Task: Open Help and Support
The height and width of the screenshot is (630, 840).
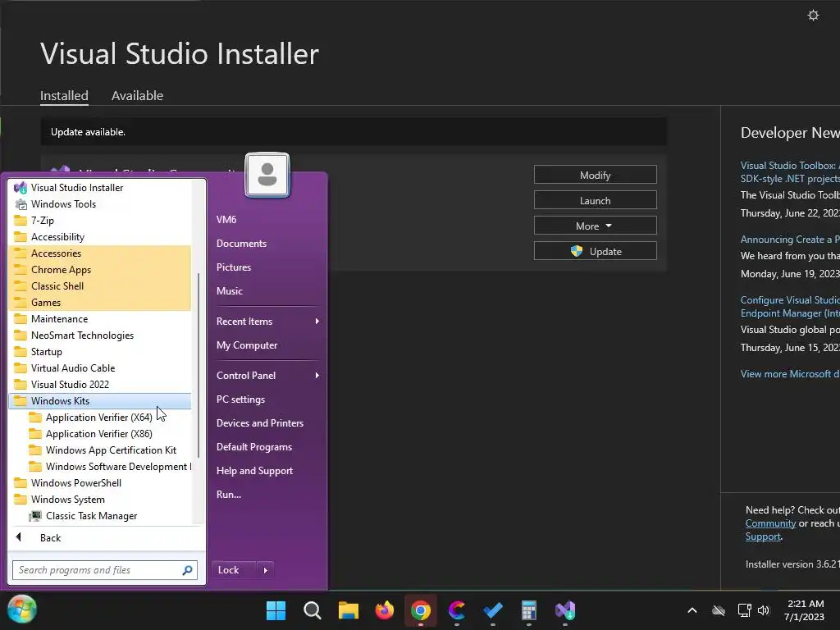Action: coord(254,471)
